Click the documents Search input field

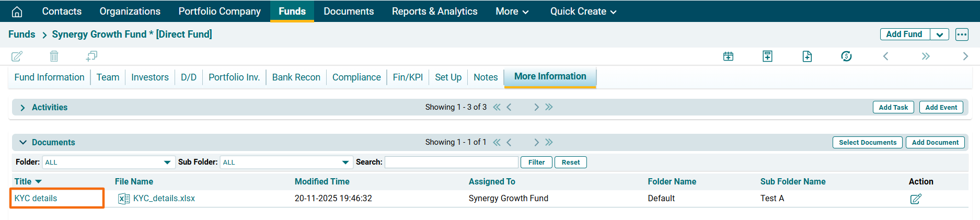tap(452, 163)
